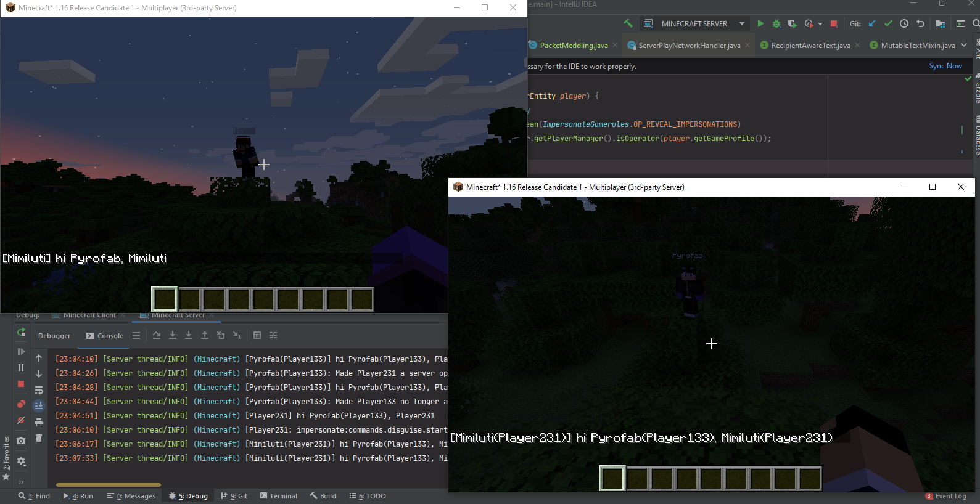Click the hammer Build Project icon
Viewport: 980px width, 504px height.
tap(628, 23)
